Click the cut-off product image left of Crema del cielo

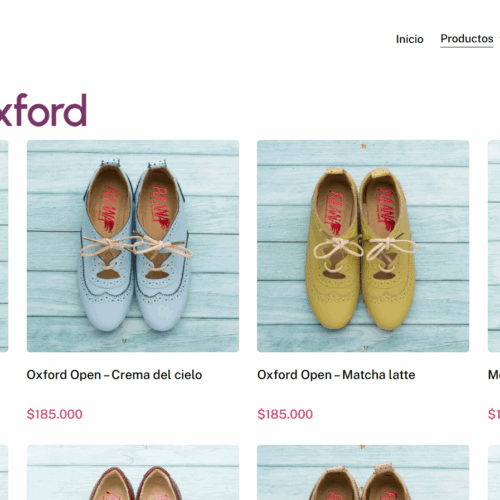(x=4, y=246)
